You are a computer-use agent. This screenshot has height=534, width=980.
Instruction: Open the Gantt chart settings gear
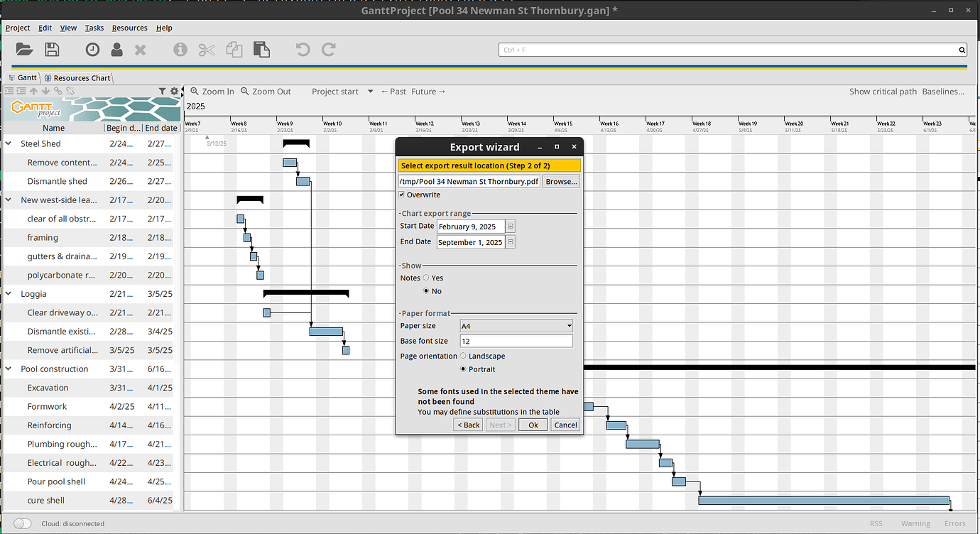pyautogui.click(x=174, y=91)
